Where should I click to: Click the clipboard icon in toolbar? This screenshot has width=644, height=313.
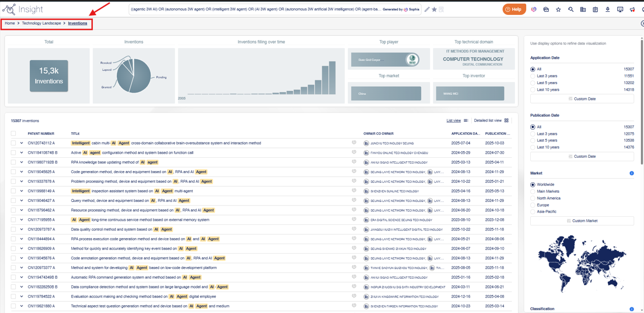pyautogui.click(x=595, y=9)
